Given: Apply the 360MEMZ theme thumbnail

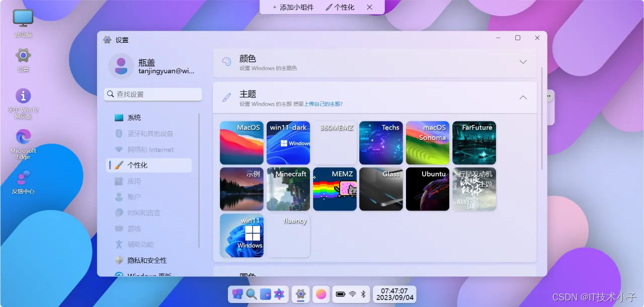Looking at the screenshot, I should click(x=335, y=143).
